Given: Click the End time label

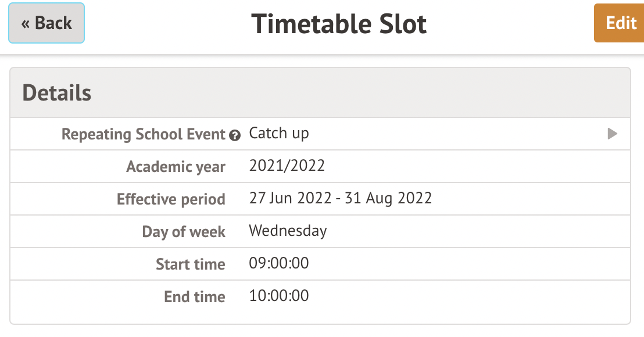Looking at the screenshot, I should (x=194, y=297).
